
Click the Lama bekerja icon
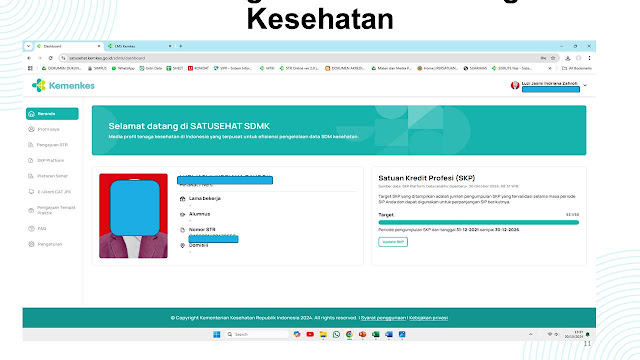[x=182, y=199]
